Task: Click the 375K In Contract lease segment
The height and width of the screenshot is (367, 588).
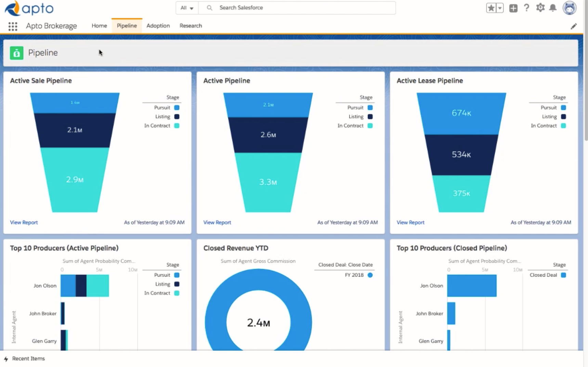Action: point(461,194)
